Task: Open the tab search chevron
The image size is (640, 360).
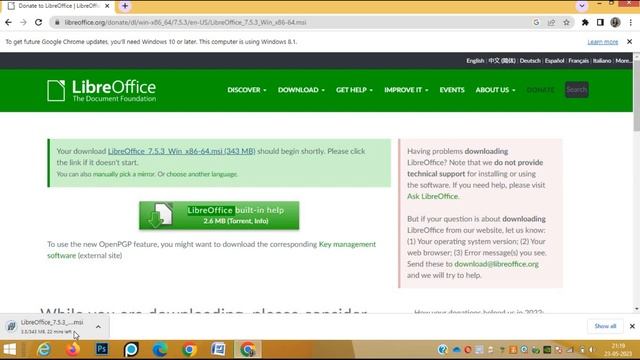Action: (582, 6)
